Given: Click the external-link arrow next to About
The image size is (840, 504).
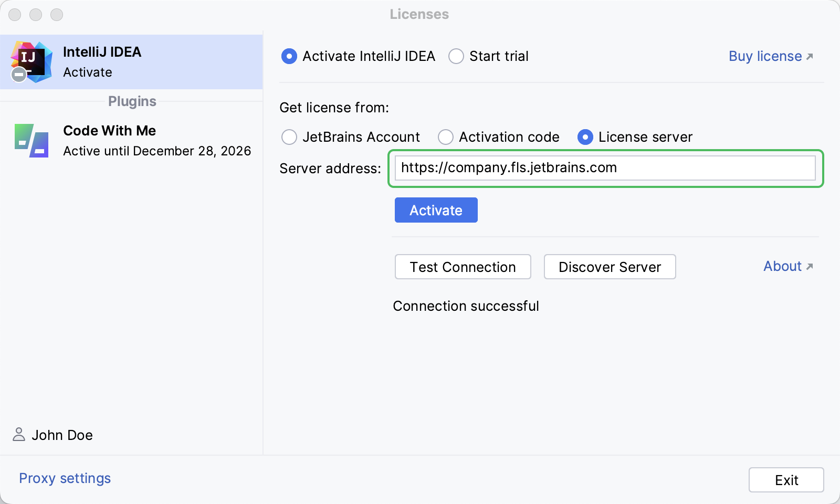Looking at the screenshot, I should (x=809, y=267).
